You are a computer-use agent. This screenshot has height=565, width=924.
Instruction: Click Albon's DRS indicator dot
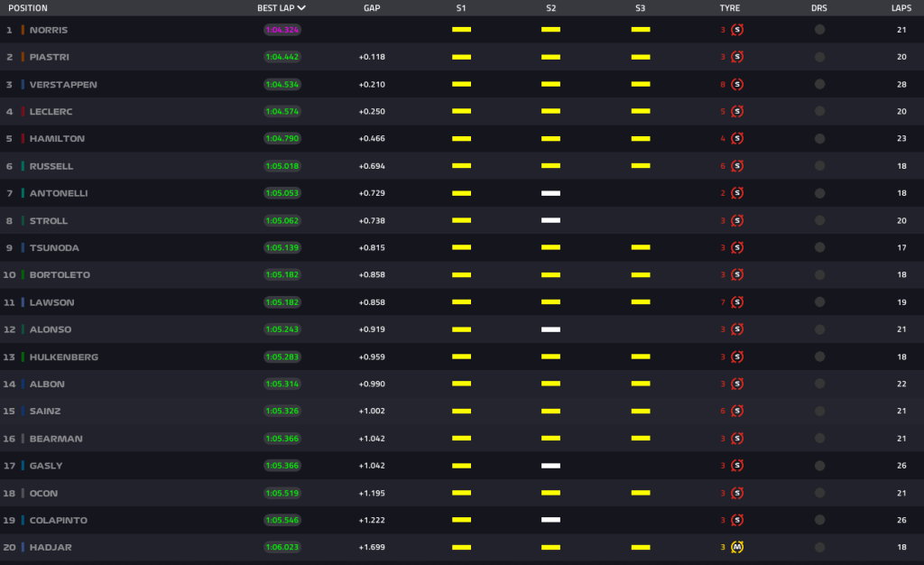pos(819,384)
